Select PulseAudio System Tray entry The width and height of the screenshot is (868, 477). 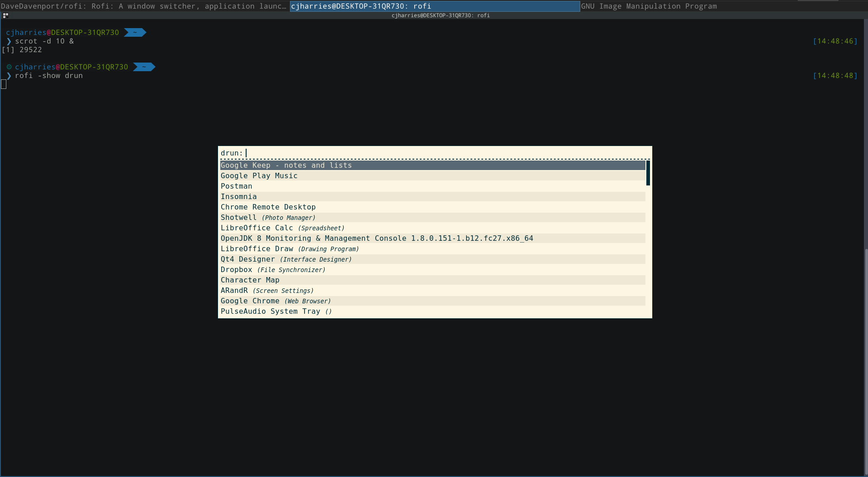click(433, 312)
